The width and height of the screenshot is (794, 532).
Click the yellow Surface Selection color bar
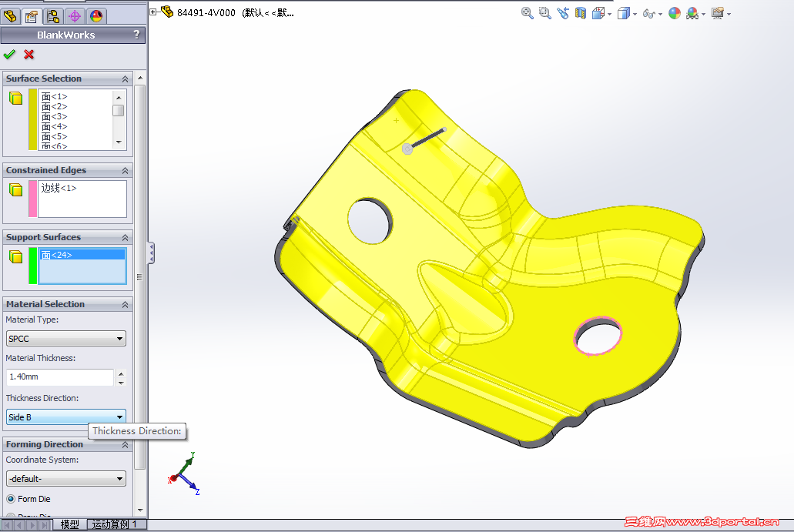pyautogui.click(x=33, y=119)
